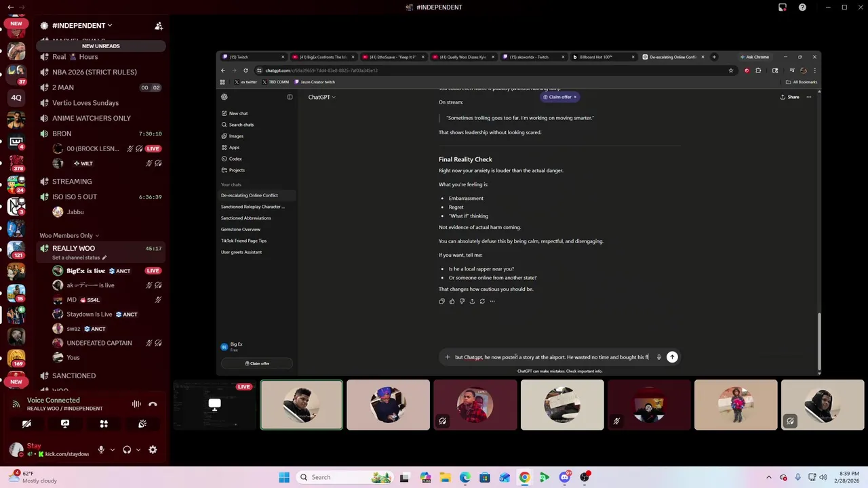
Task: Switch to the BigEx Confronts tab
Action: point(323,57)
